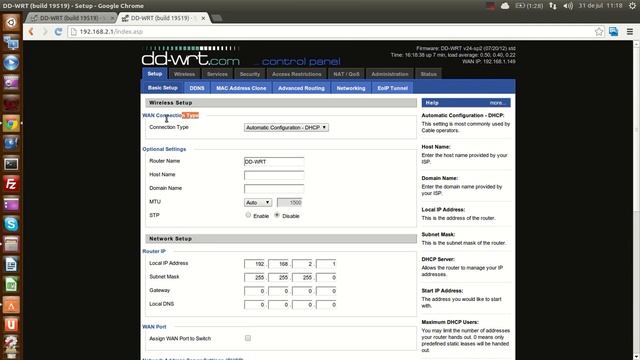Open the Access Restrictions tab

[297, 74]
